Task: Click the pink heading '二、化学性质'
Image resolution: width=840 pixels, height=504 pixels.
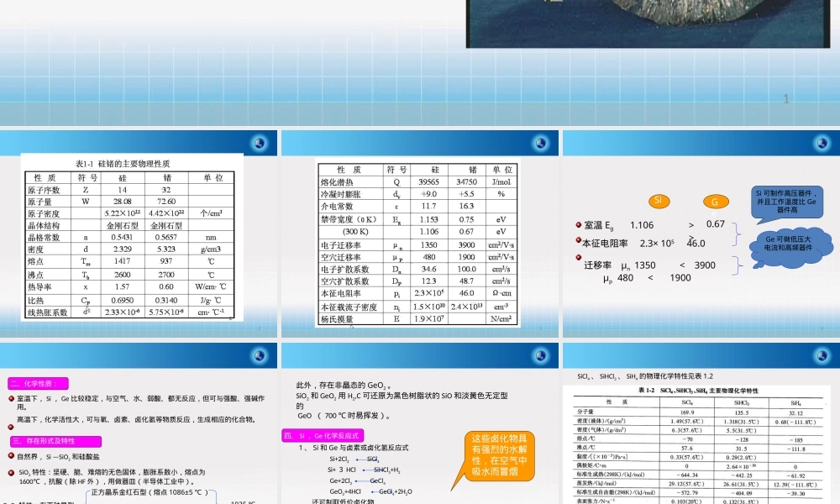Action: point(38,384)
